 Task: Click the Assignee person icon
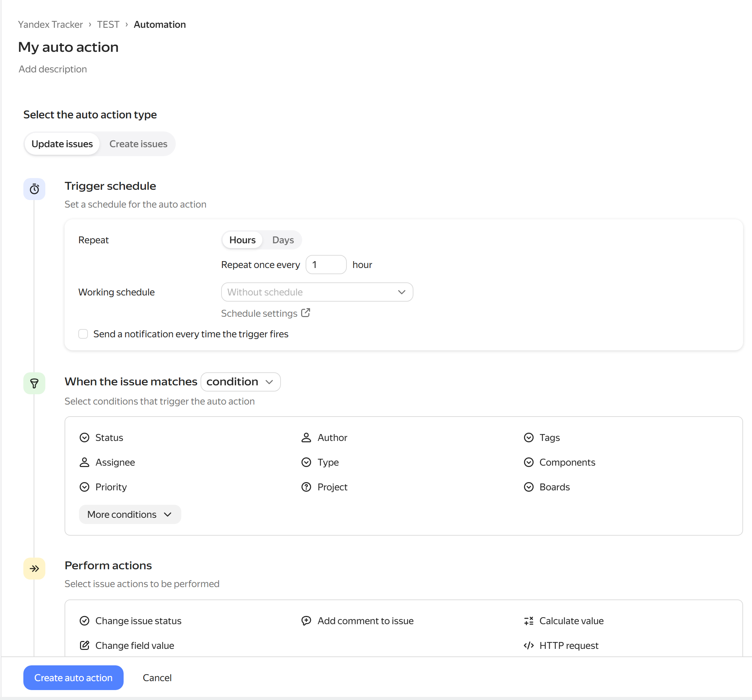(84, 462)
